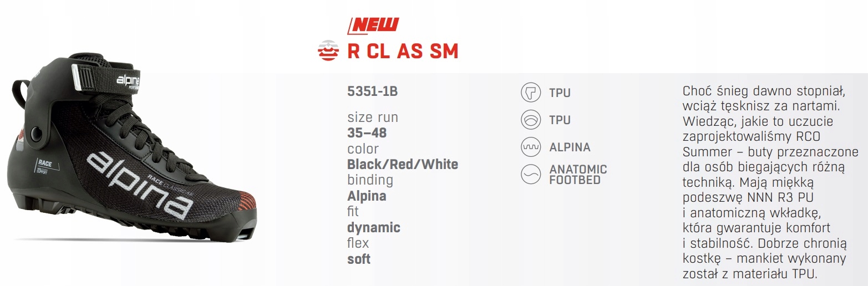Open the R CL AS SM product title
This screenshot has height=286, width=868.
click(403, 52)
